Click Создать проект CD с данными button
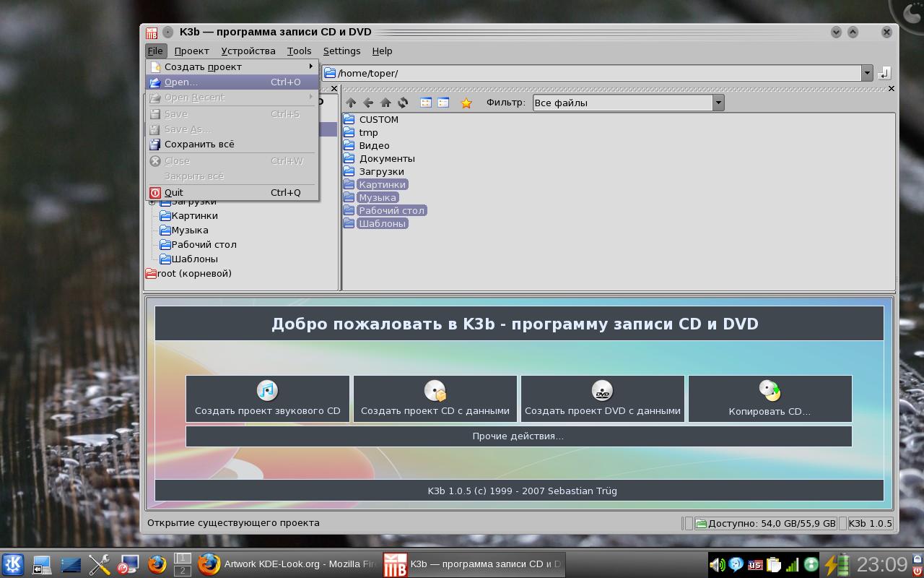This screenshot has width=924, height=578. pyautogui.click(x=435, y=399)
